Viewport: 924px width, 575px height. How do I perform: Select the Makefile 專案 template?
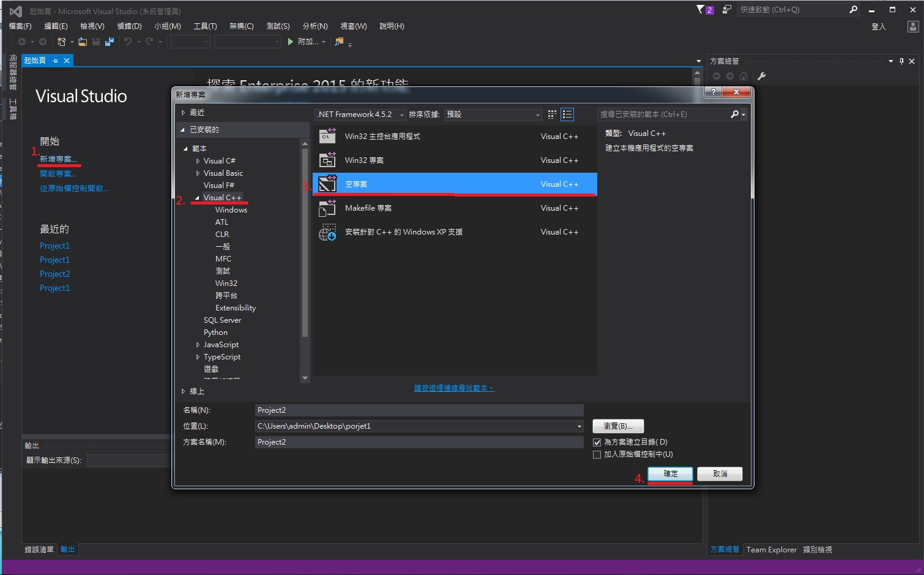[x=368, y=208]
